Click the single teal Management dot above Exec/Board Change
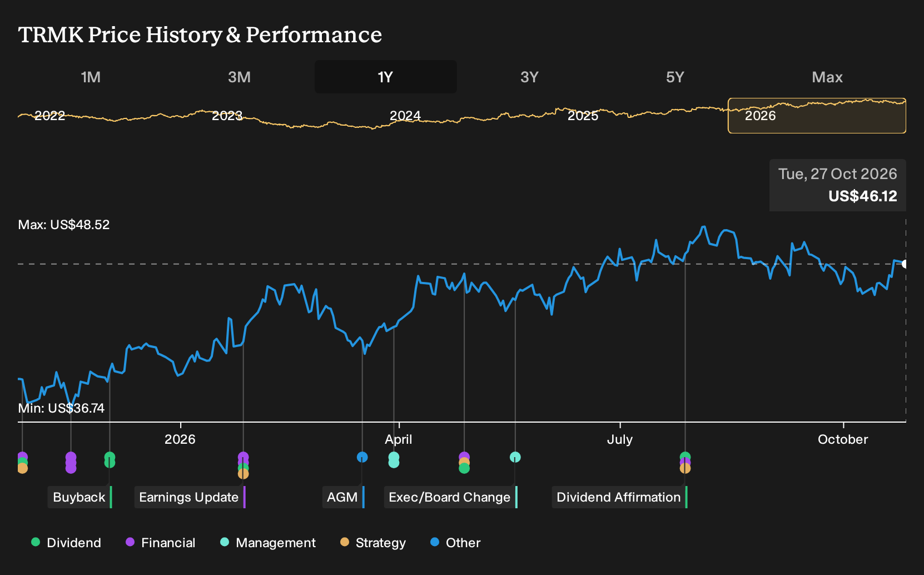The height and width of the screenshot is (575, 924). pos(515,457)
